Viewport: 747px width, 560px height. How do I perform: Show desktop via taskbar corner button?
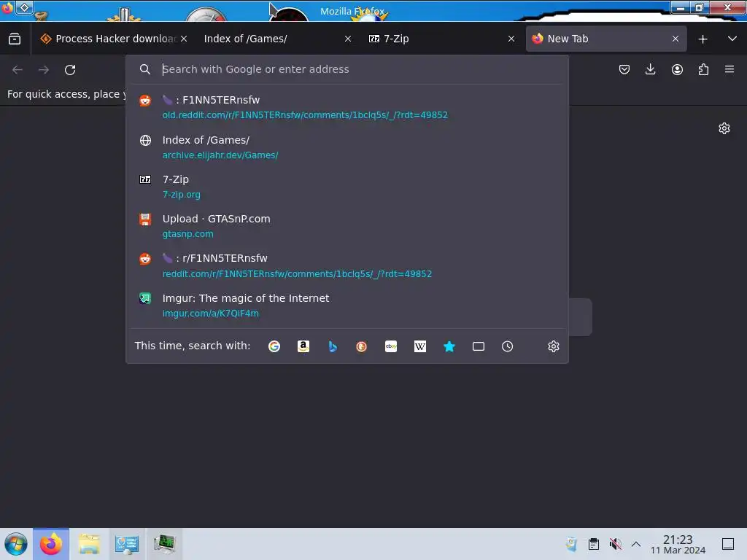[x=728, y=544]
